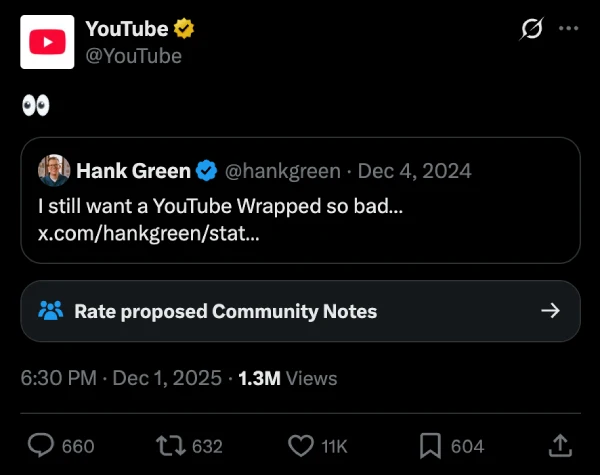Viewport: 600px width, 475px height.
Task: View the 1.3M Views count
Action: pyautogui.click(x=288, y=378)
